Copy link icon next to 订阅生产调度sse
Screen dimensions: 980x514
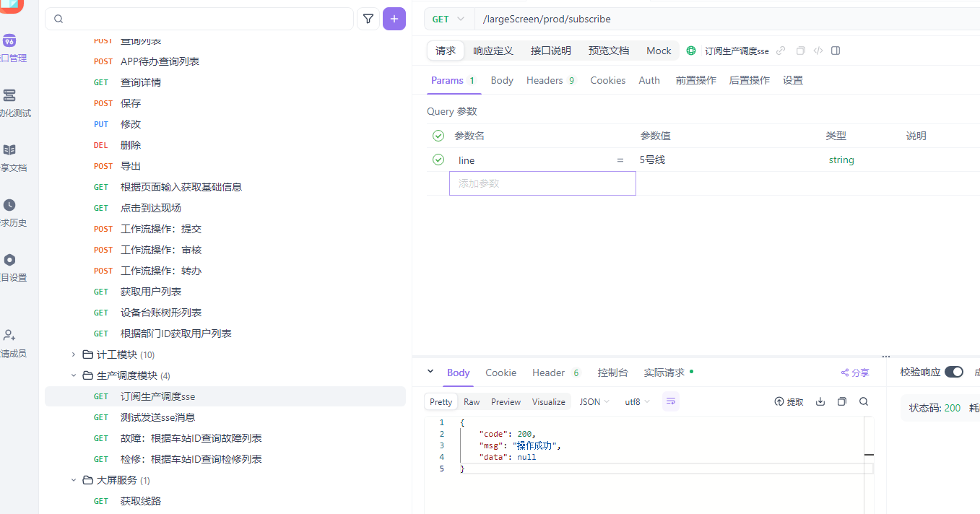click(781, 51)
